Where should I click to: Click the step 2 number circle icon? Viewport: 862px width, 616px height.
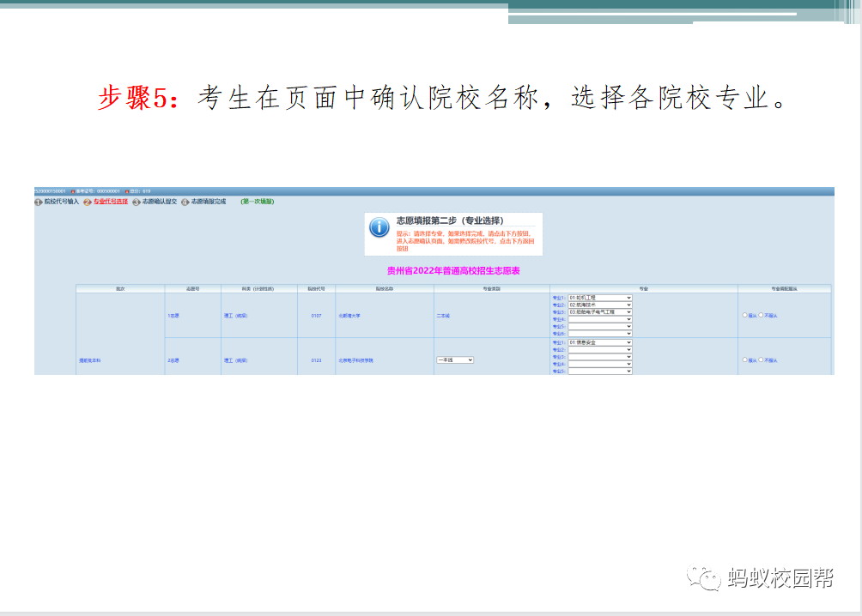pos(87,202)
